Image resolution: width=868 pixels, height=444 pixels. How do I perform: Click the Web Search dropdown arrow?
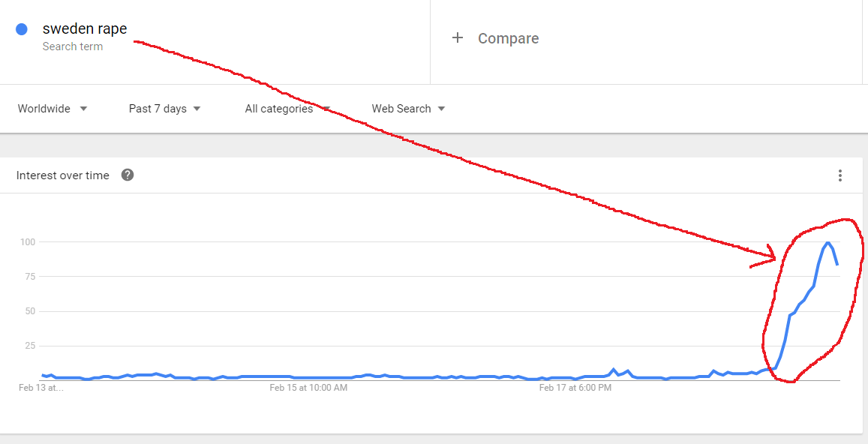pyautogui.click(x=441, y=109)
